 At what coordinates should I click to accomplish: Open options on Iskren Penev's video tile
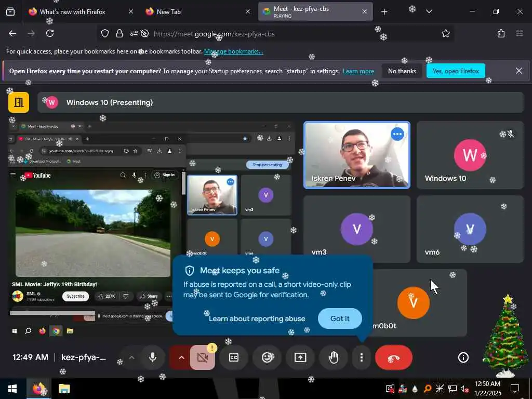pyautogui.click(x=397, y=134)
